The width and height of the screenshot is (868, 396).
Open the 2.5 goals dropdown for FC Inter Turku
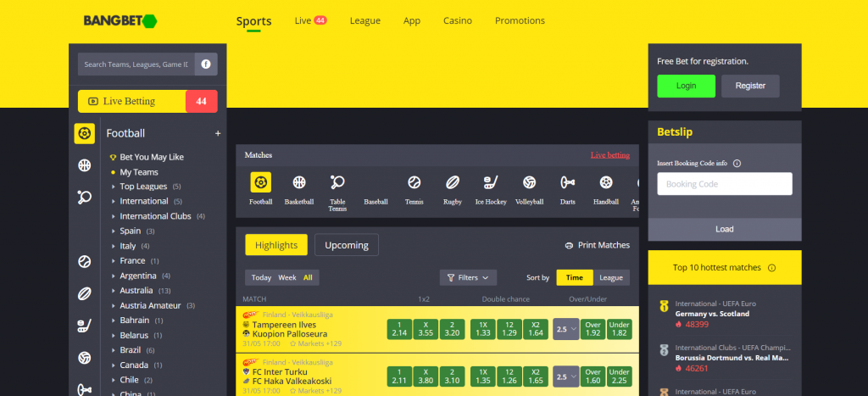pyautogui.click(x=565, y=376)
